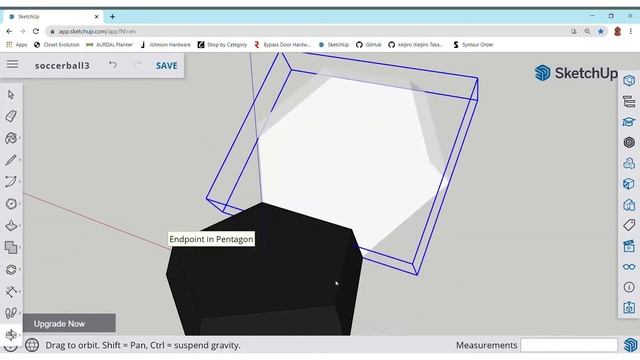Click the SAVE button
Viewport: 640px width, 360px height.
point(167,66)
